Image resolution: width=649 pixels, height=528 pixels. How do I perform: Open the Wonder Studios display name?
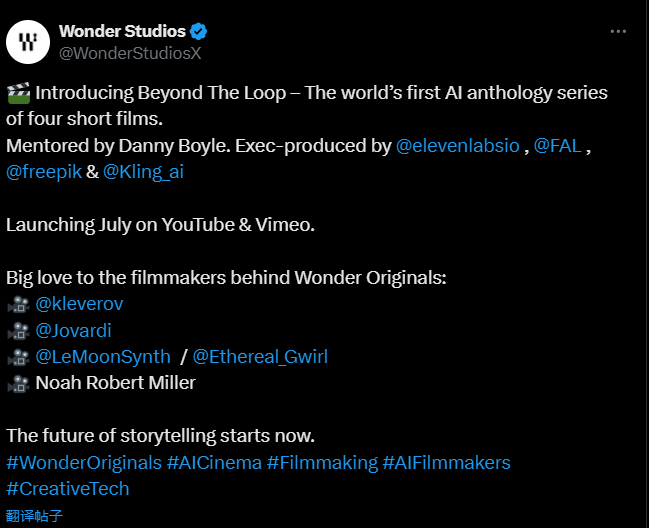pyautogui.click(x=122, y=31)
